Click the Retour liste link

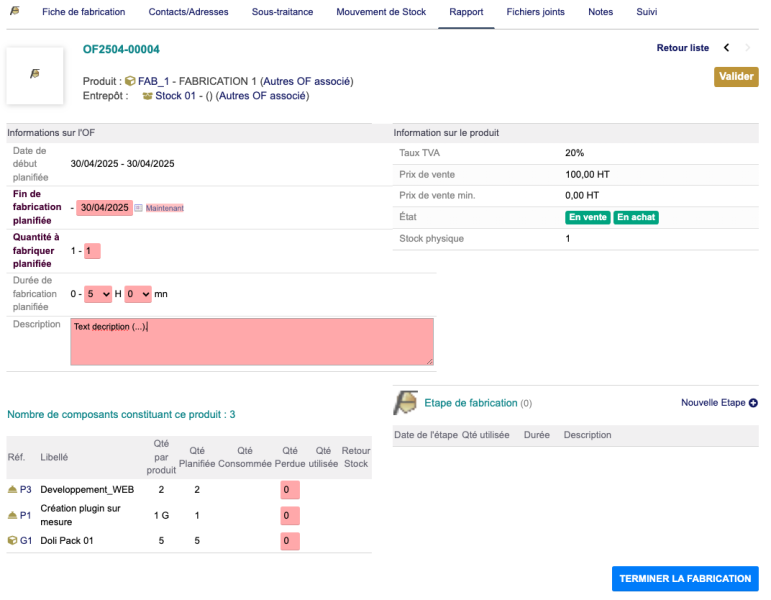tap(682, 48)
